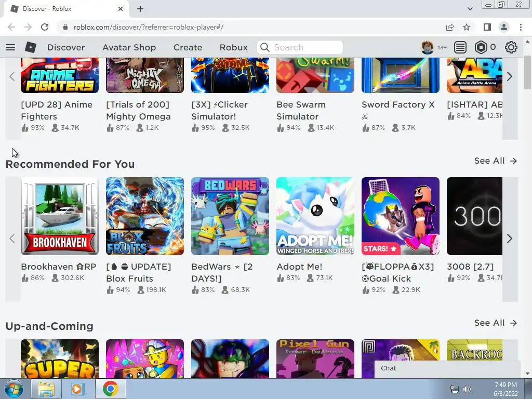Click Brookhaven RP title link
The width and height of the screenshot is (532, 399).
58,267
